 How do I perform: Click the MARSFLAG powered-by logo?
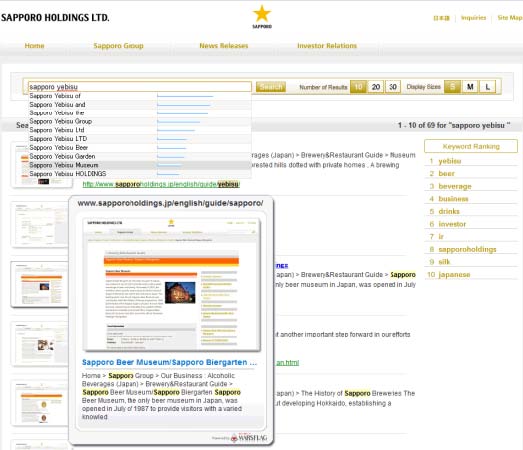(x=248, y=438)
